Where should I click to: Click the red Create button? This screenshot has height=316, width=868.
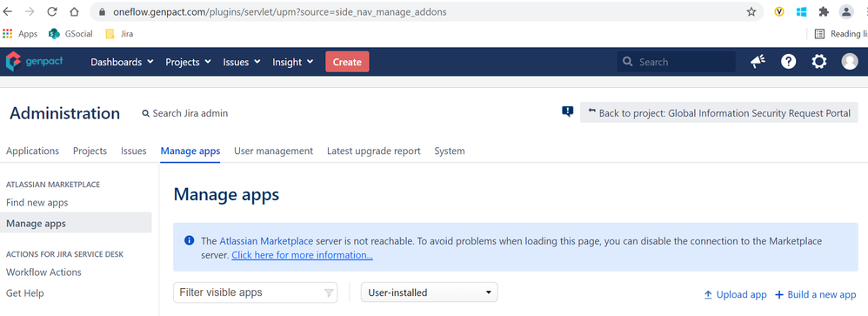point(347,62)
